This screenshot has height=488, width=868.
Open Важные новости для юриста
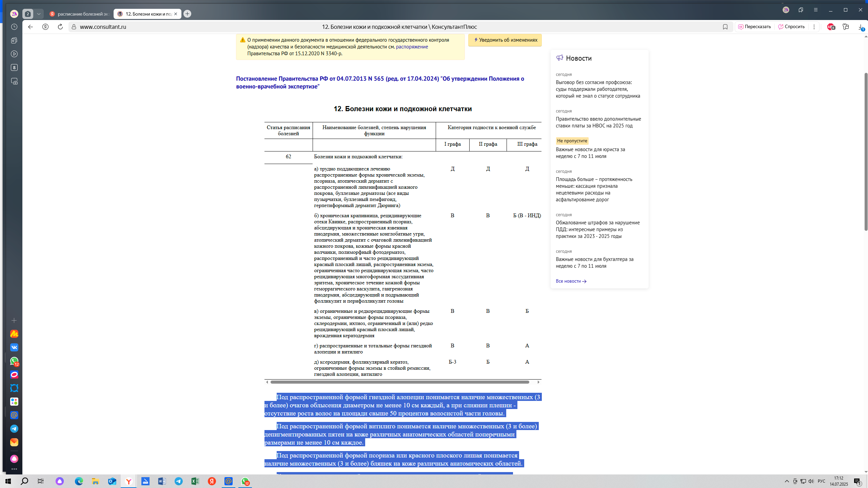(x=590, y=153)
